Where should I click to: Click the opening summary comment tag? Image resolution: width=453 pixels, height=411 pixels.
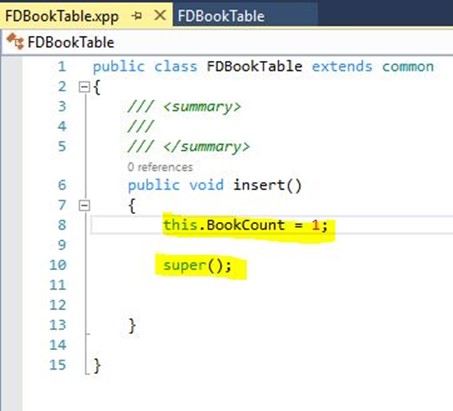pyautogui.click(x=202, y=107)
